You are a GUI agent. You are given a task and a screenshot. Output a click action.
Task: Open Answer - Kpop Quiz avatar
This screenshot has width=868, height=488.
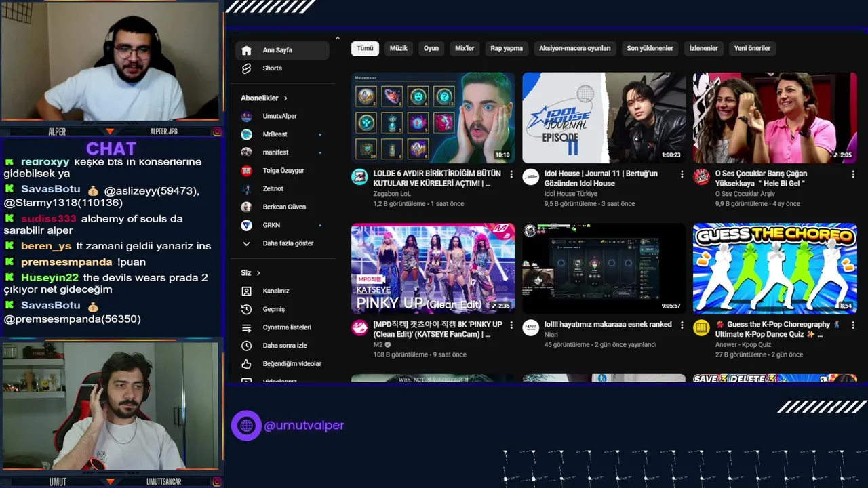(701, 329)
